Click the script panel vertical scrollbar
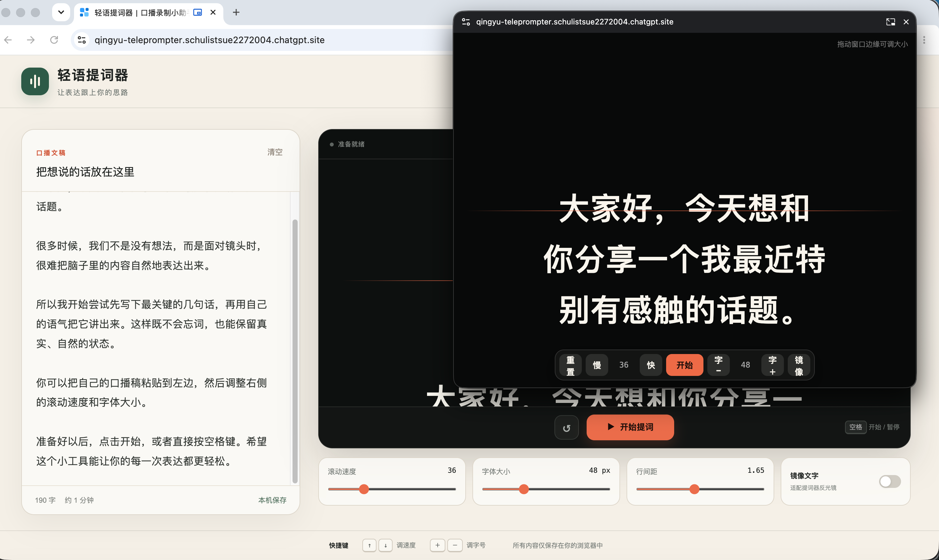939x560 pixels. (x=295, y=351)
